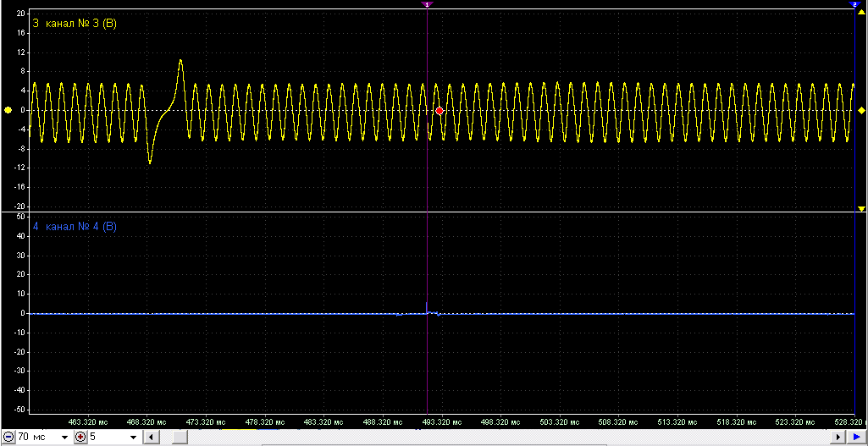Click yellow circle marker left of channel 3
Viewport: 868px width, 446px height.
8,111
